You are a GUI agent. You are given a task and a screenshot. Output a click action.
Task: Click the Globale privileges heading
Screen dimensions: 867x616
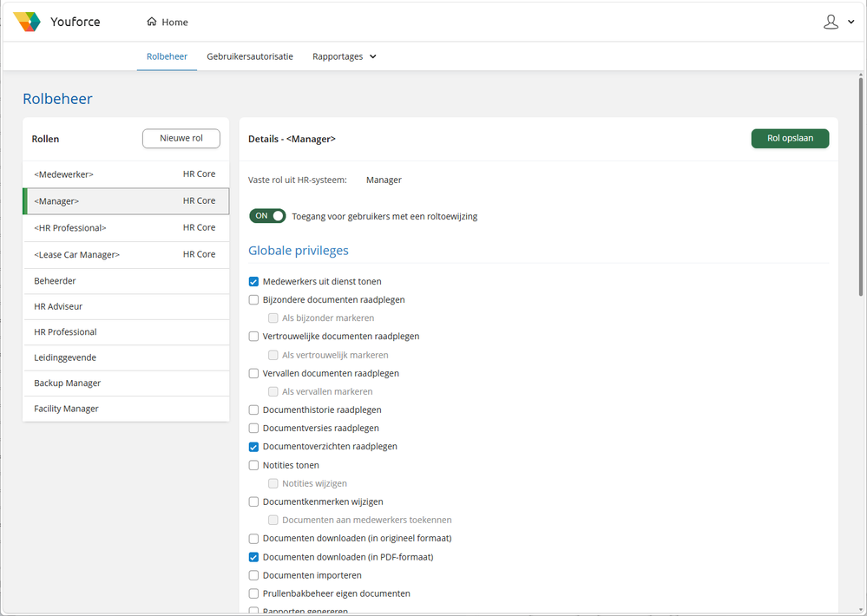pos(299,251)
